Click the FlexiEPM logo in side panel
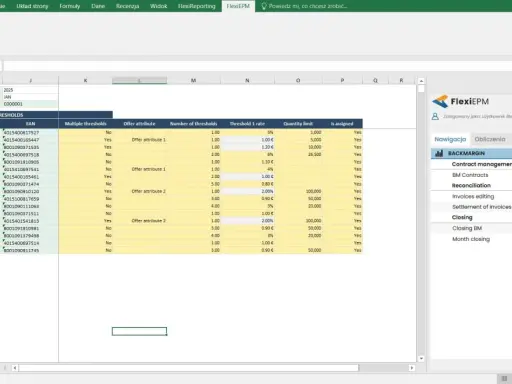 [460, 101]
